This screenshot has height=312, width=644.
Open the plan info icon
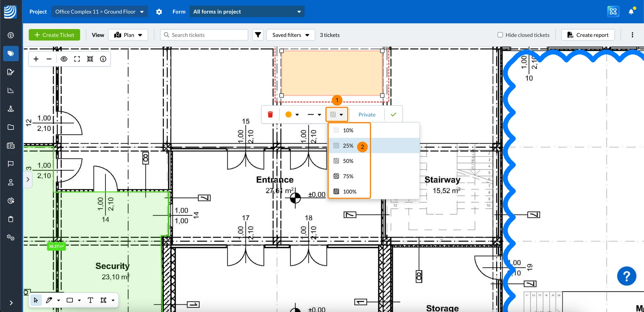point(103,59)
